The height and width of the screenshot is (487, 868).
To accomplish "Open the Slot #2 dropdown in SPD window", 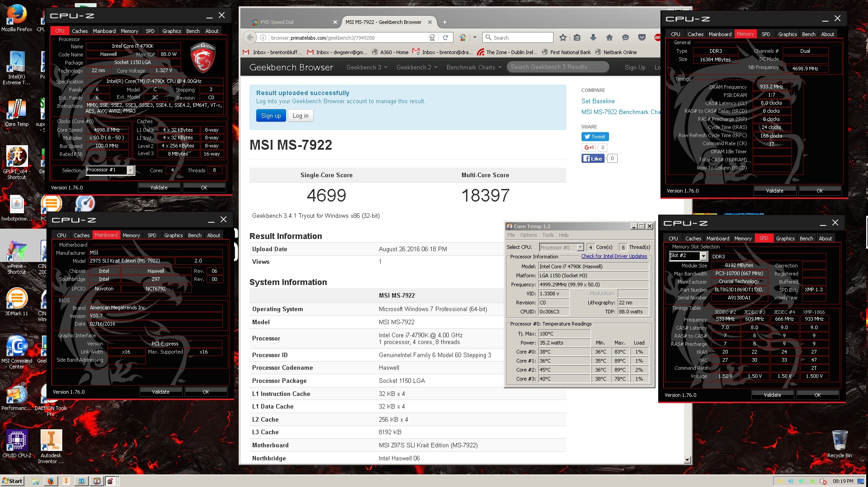I will tap(703, 256).
